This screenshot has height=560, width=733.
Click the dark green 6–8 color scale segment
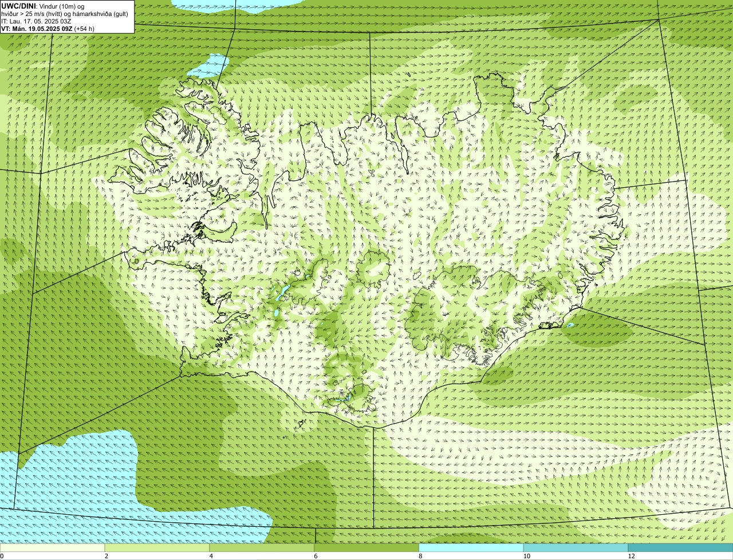(x=366, y=547)
